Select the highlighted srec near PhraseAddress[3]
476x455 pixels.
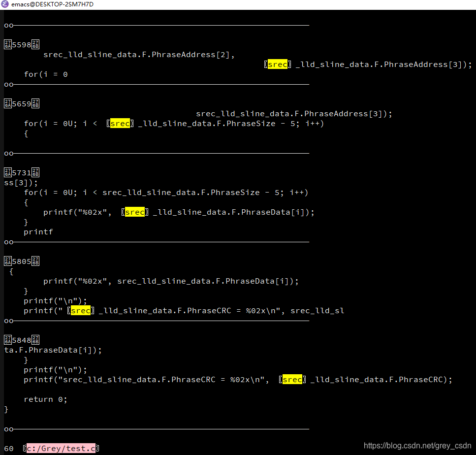[x=277, y=64]
